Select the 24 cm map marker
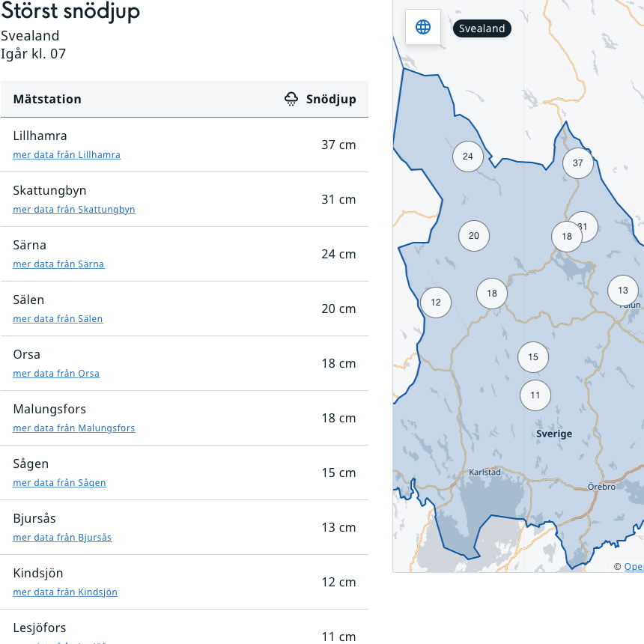 [468, 157]
